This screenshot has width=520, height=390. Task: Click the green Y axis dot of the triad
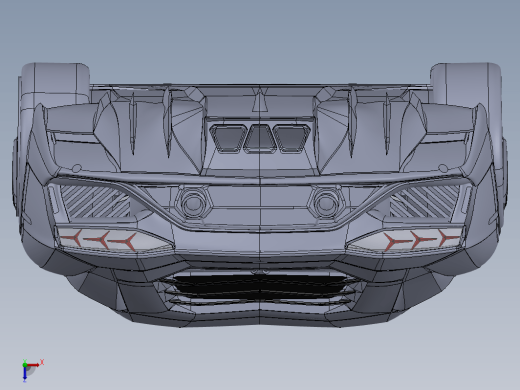coord(25,365)
